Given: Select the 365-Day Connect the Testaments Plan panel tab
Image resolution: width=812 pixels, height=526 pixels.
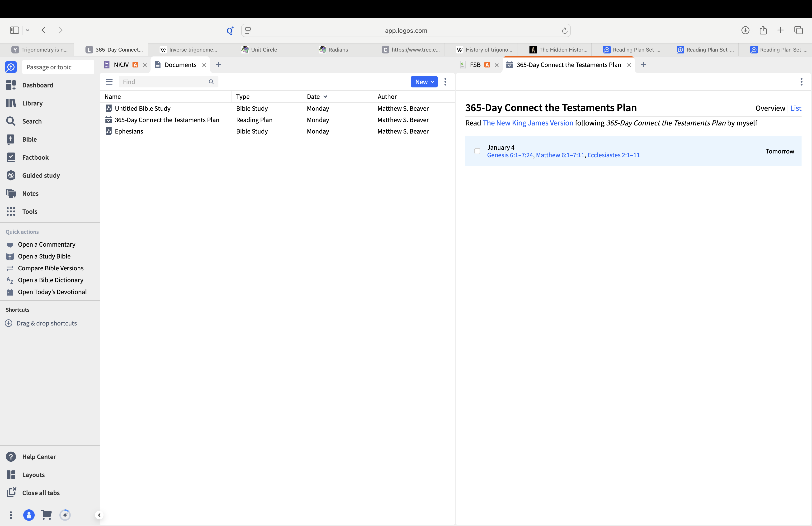Looking at the screenshot, I should click(568, 65).
